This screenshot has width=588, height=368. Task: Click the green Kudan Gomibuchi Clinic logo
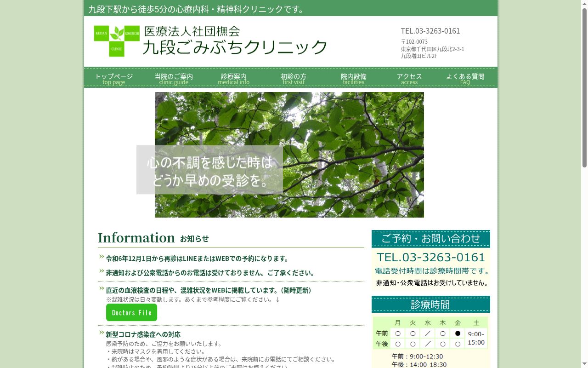tap(117, 41)
